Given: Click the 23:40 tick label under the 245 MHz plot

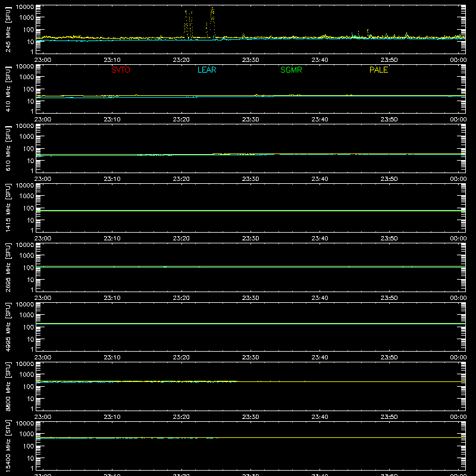Looking at the screenshot, I should (x=320, y=60).
